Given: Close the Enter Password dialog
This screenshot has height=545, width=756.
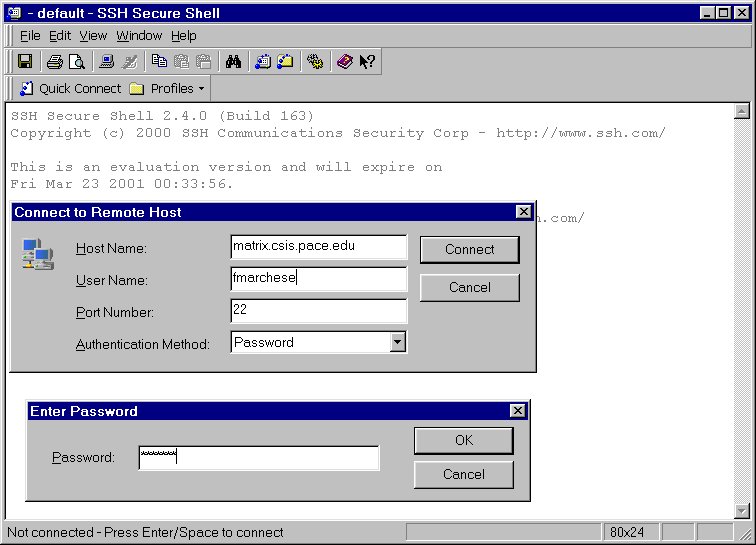Looking at the screenshot, I should click(517, 410).
